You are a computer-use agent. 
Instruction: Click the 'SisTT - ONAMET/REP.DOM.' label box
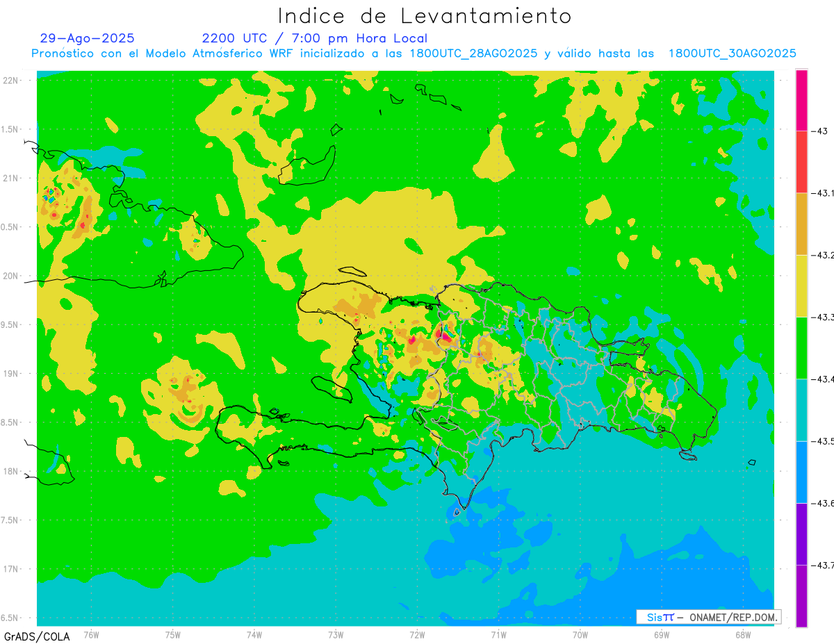click(708, 617)
